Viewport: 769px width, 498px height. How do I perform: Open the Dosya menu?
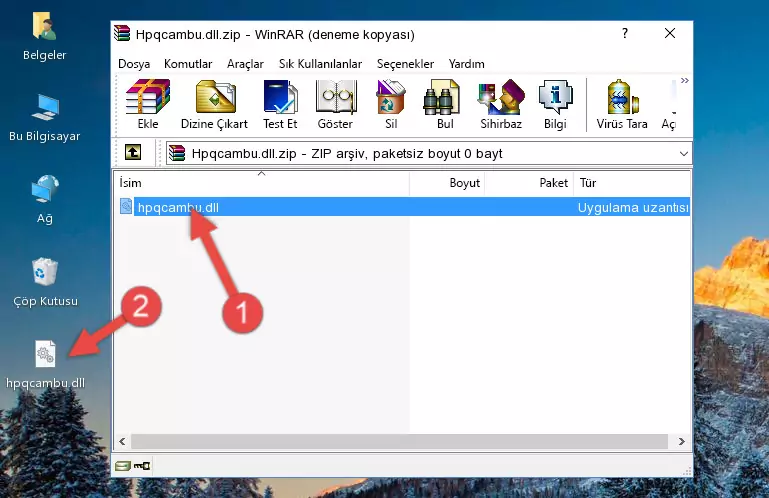134,64
